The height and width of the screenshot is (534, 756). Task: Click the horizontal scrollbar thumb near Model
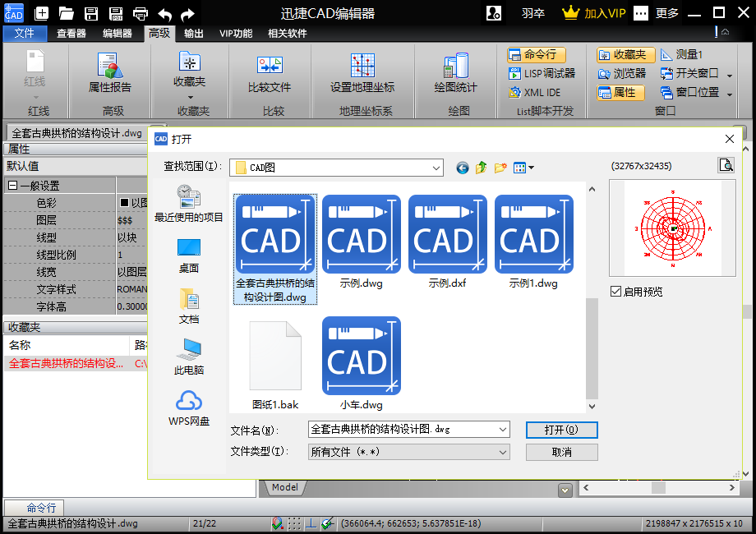[x=658, y=487]
